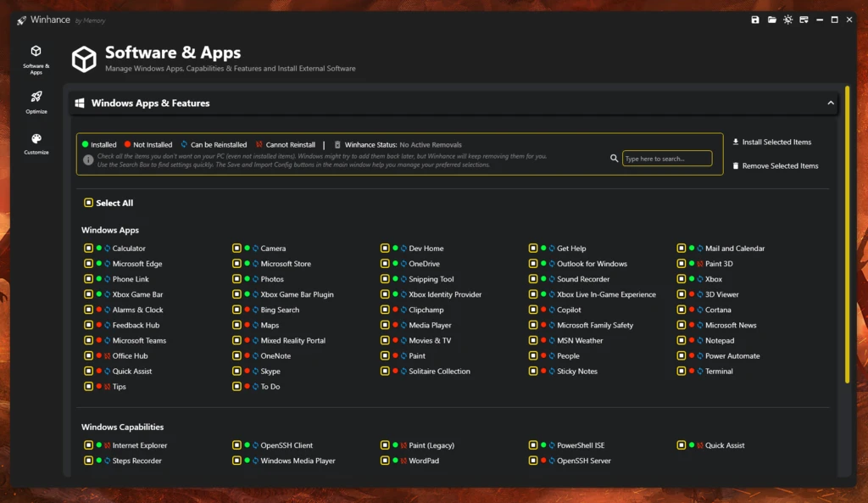The height and width of the screenshot is (503, 868).
Task: Click the Microsoft Teams label
Action: click(x=140, y=341)
